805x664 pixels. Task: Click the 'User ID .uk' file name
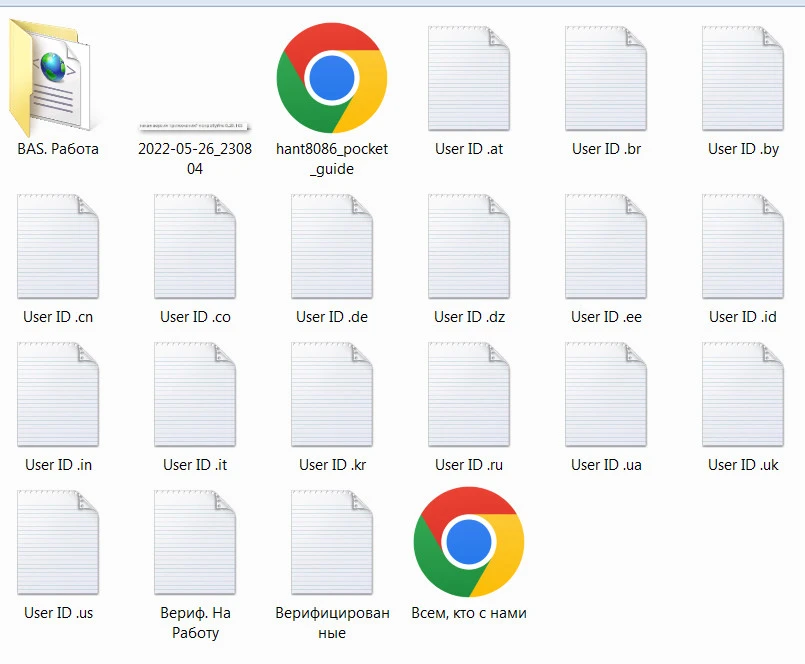coord(743,465)
